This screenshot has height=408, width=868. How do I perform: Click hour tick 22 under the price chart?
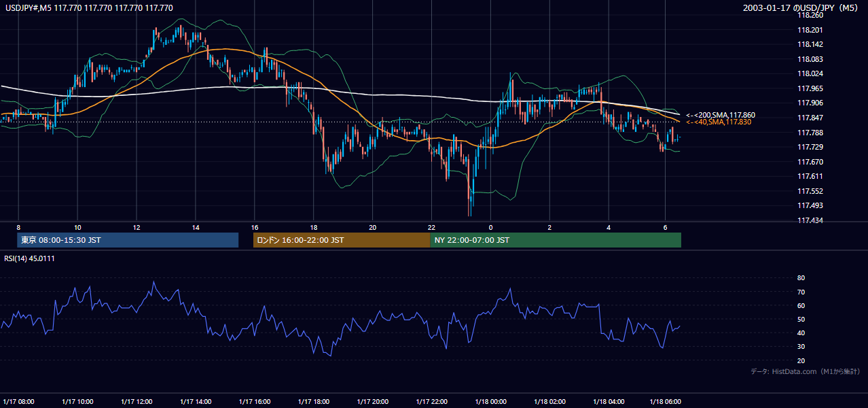432,227
